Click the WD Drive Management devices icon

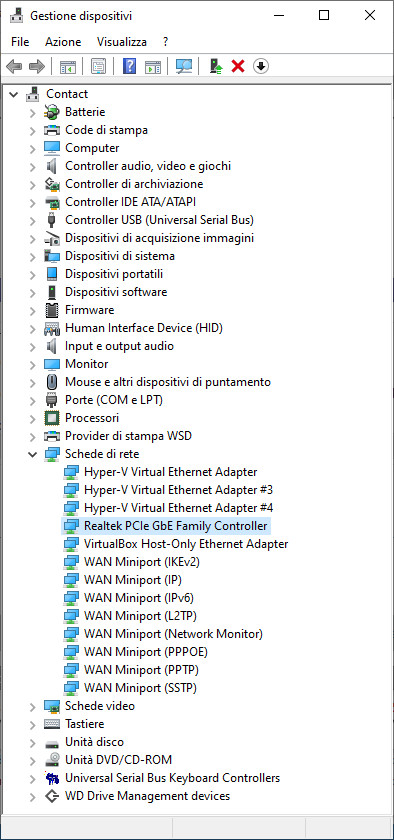pyautogui.click(x=52, y=796)
